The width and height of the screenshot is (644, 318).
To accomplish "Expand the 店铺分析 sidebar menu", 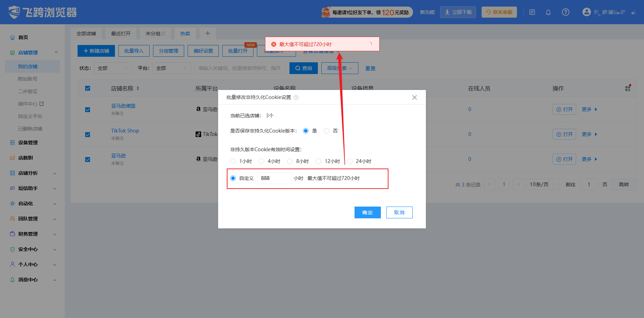I will tap(33, 173).
